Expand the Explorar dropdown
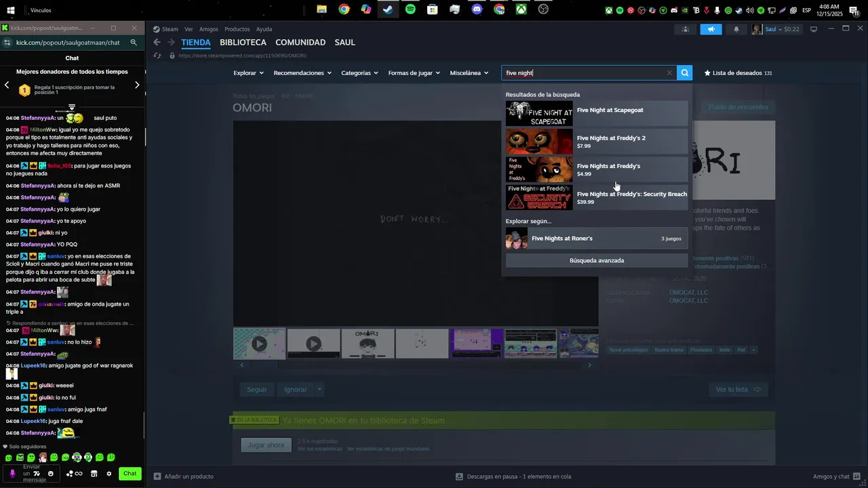The height and width of the screenshot is (488, 868). tap(249, 73)
